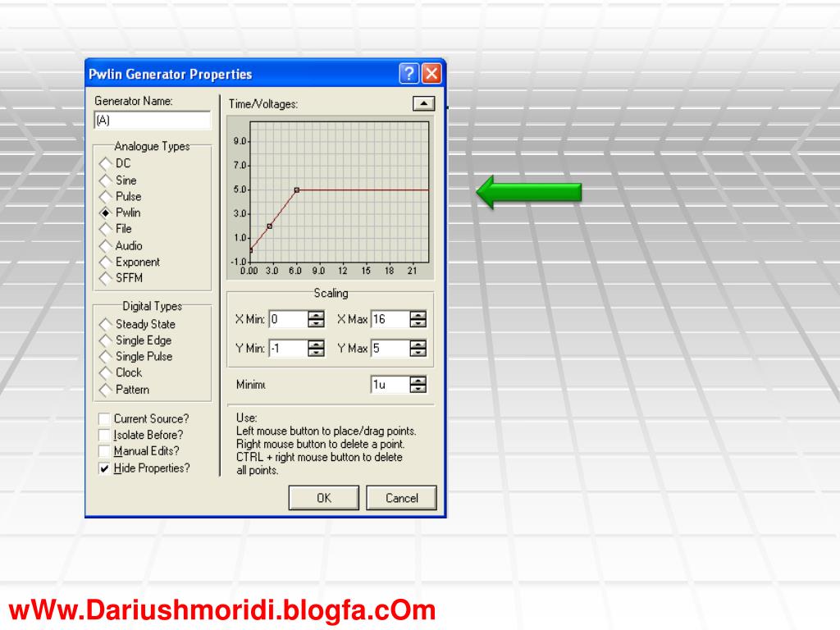Click the Minimum rise/fall 1u field
This screenshot has width=840, height=630.
[390, 385]
